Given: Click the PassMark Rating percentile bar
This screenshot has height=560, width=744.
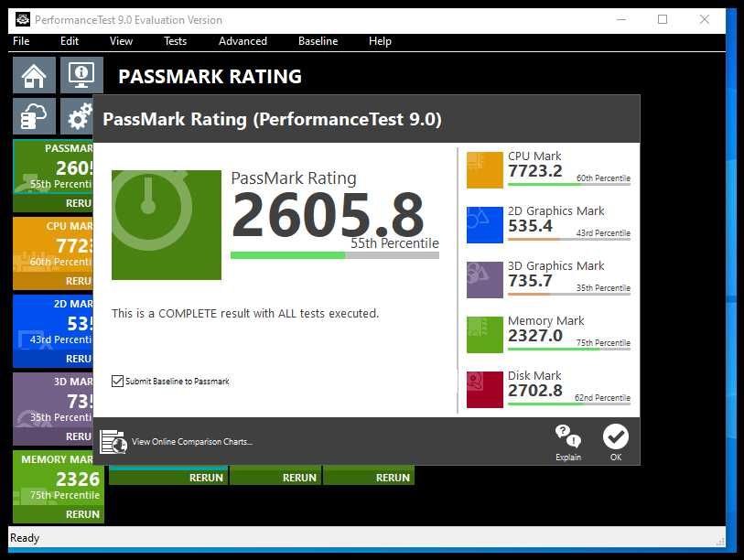Looking at the screenshot, I should pos(335,255).
